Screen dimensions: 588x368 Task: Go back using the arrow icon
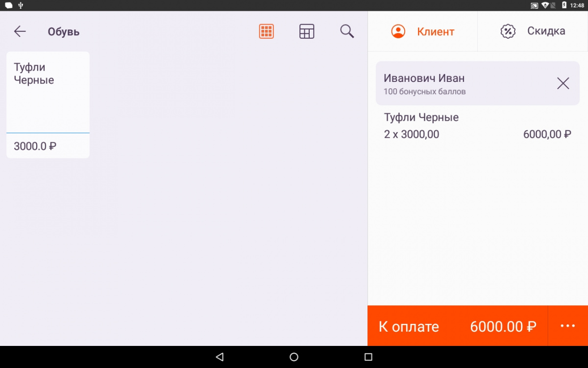(x=20, y=31)
